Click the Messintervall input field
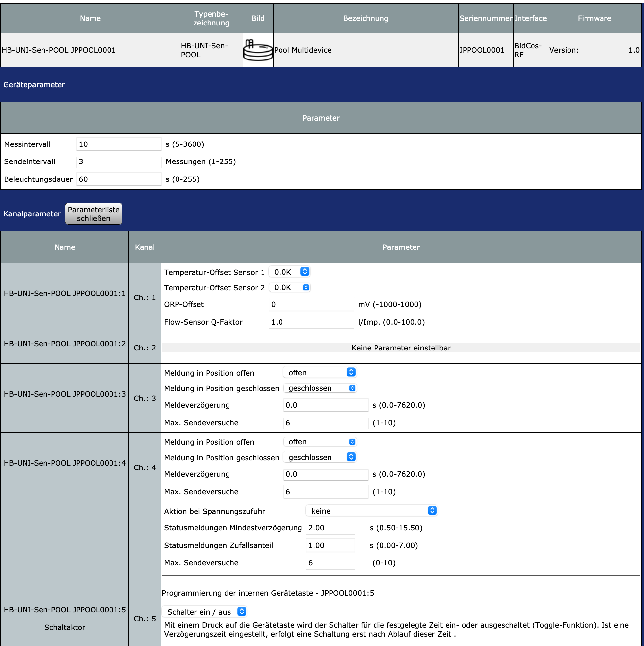This screenshot has height=646, width=644. pyautogui.click(x=119, y=144)
